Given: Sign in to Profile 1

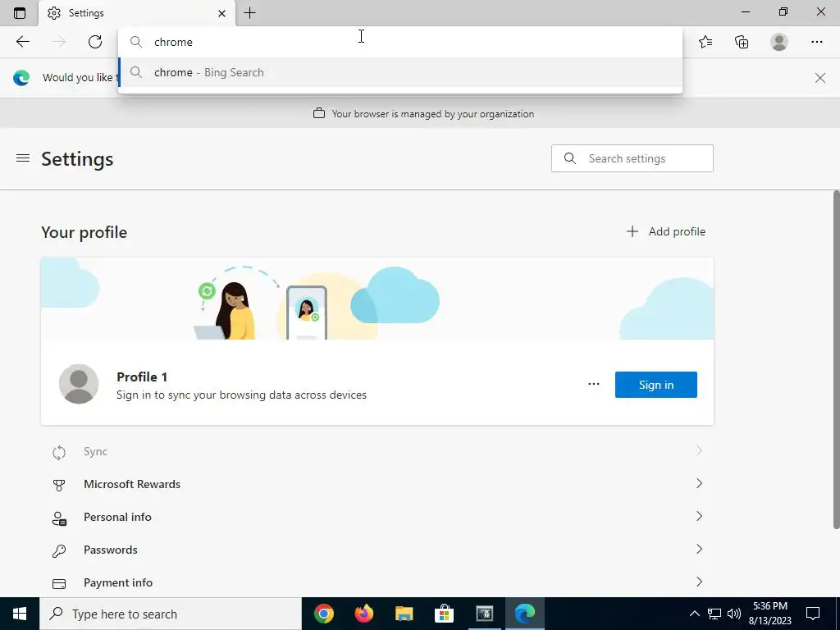Looking at the screenshot, I should click(x=656, y=385).
